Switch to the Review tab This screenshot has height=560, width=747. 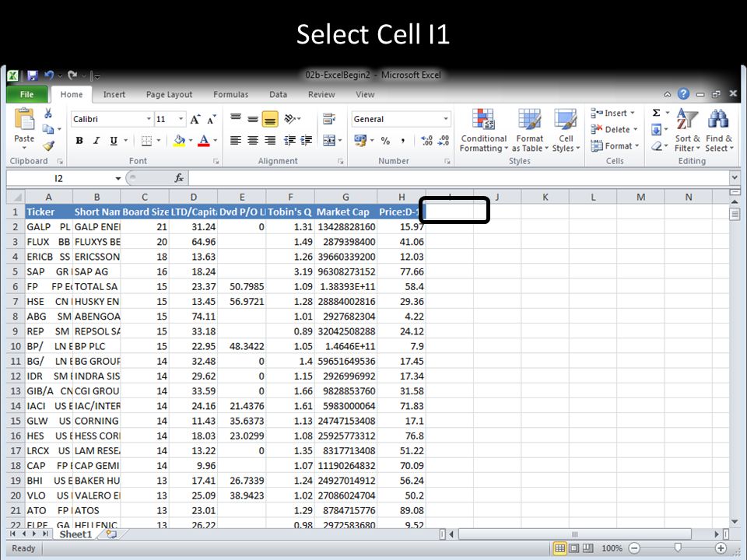coord(321,94)
